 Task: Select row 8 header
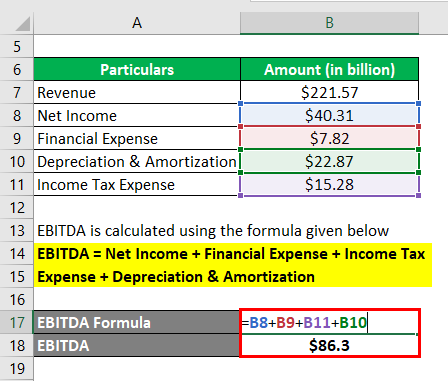click(17, 115)
